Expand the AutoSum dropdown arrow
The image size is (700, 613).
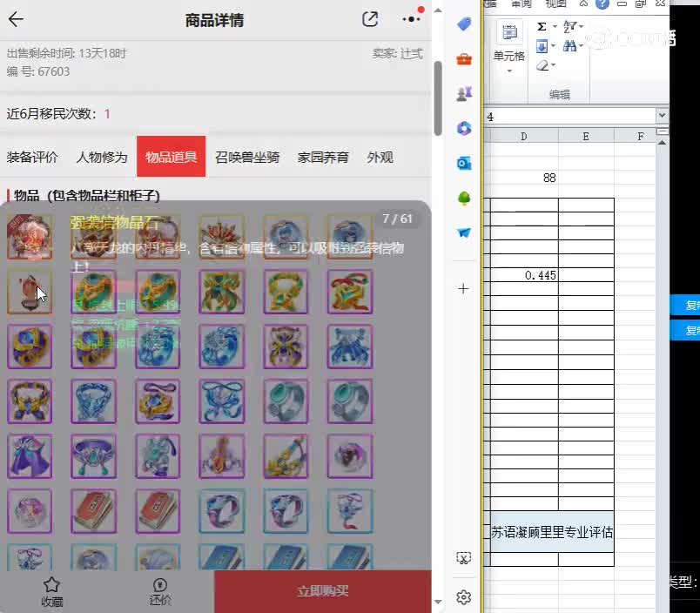click(x=555, y=27)
